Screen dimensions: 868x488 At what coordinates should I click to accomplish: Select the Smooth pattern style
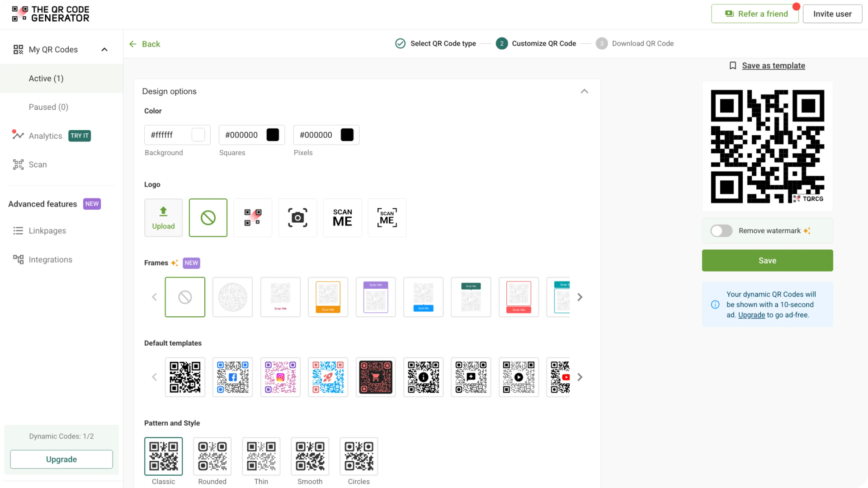[310, 456]
